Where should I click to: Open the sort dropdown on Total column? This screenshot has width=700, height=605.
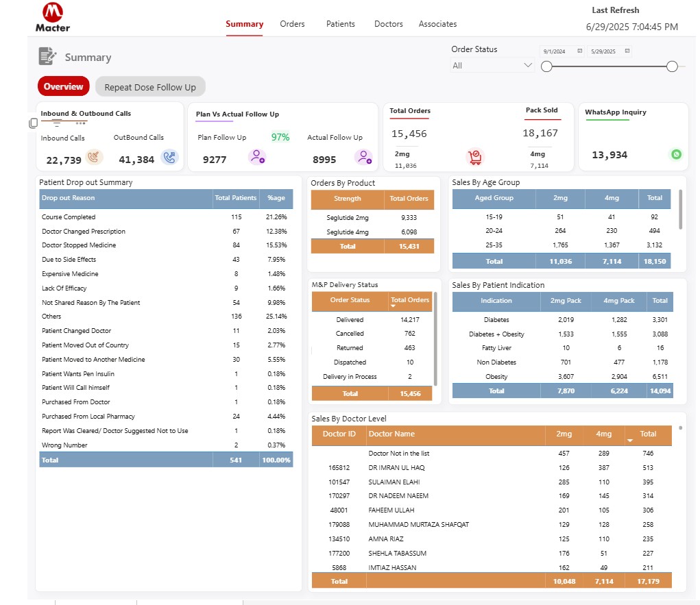pyautogui.click(x=630, y=440)
